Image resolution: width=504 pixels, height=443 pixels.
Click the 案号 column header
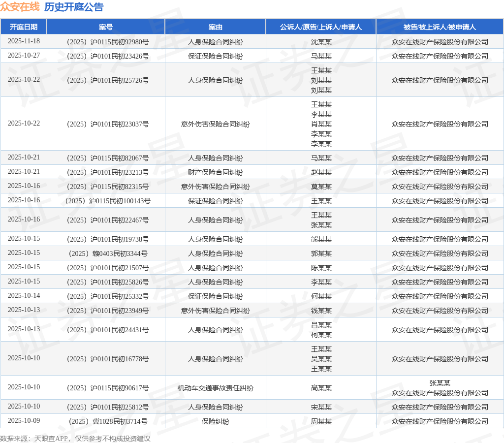106,27
